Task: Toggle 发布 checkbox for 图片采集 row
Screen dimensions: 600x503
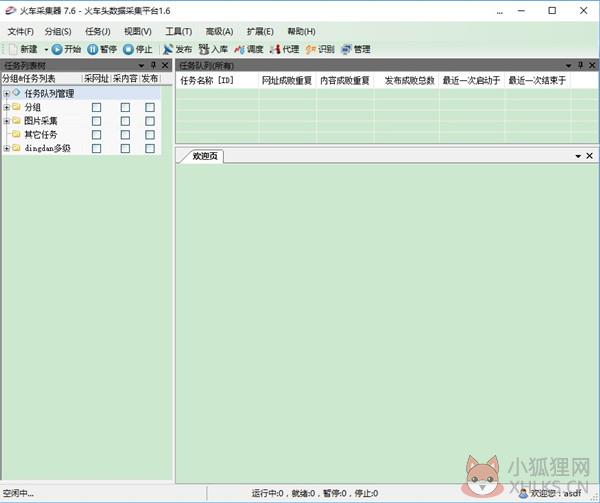Action: point(150,121)
